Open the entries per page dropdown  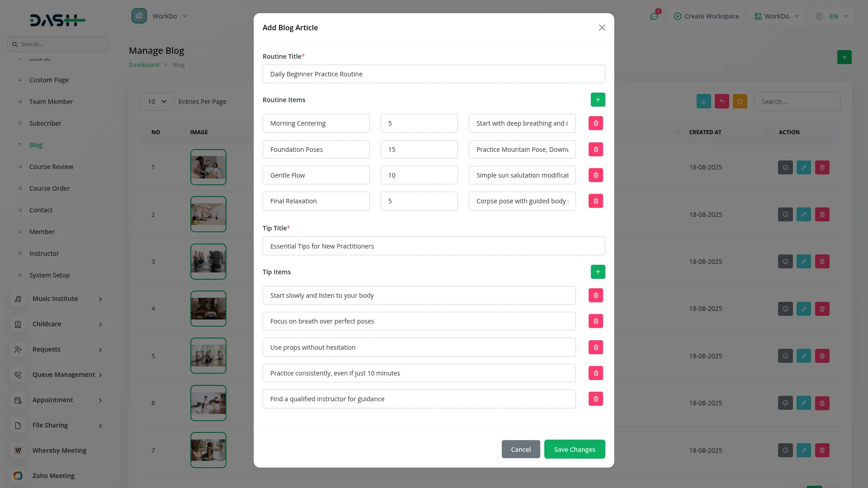(x=157, y=102)
